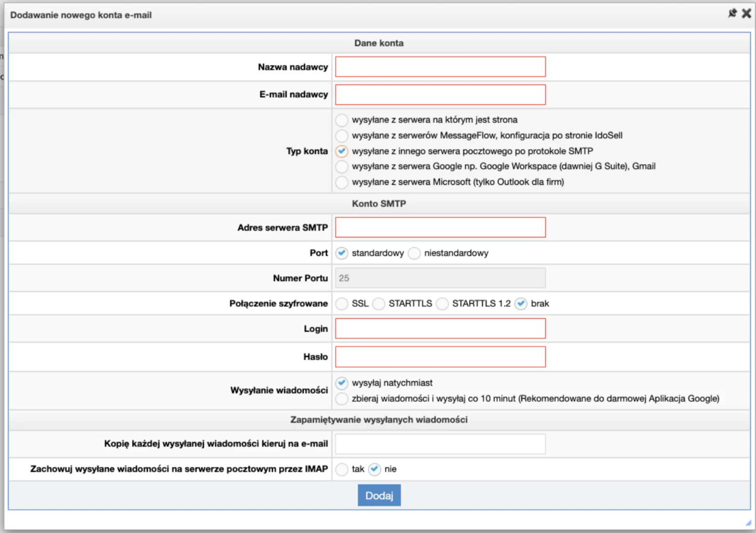Image resolution: width=756 pixels, height=533 pixels.
Task: Select 'wysyłane z serwera na którym jest strona'
Action: click(x=342, y=120)
